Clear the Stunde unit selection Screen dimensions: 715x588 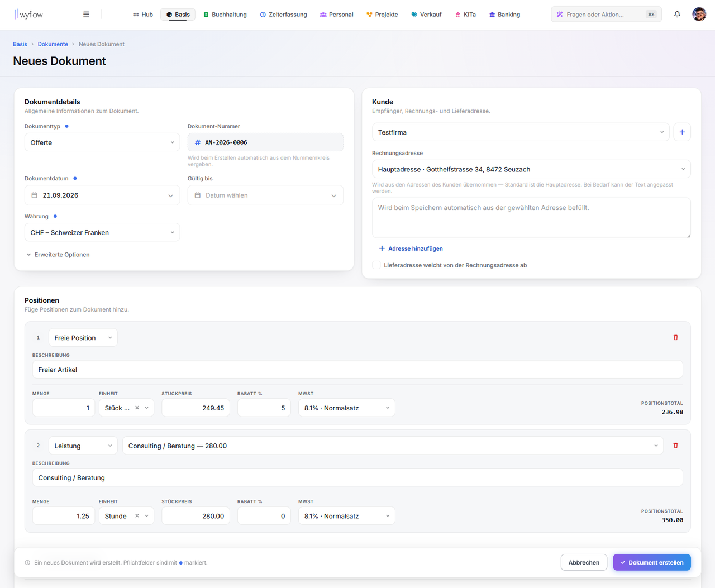[137, 516]
